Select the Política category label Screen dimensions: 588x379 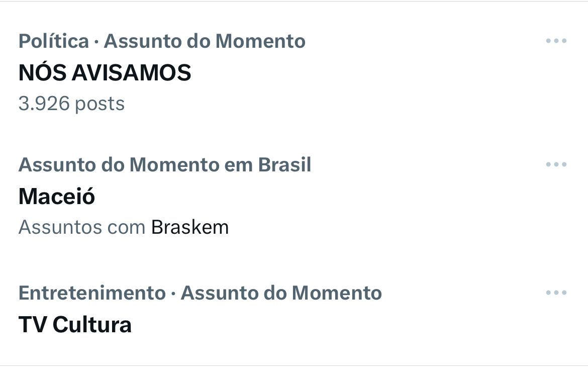(x=54, y=41)
